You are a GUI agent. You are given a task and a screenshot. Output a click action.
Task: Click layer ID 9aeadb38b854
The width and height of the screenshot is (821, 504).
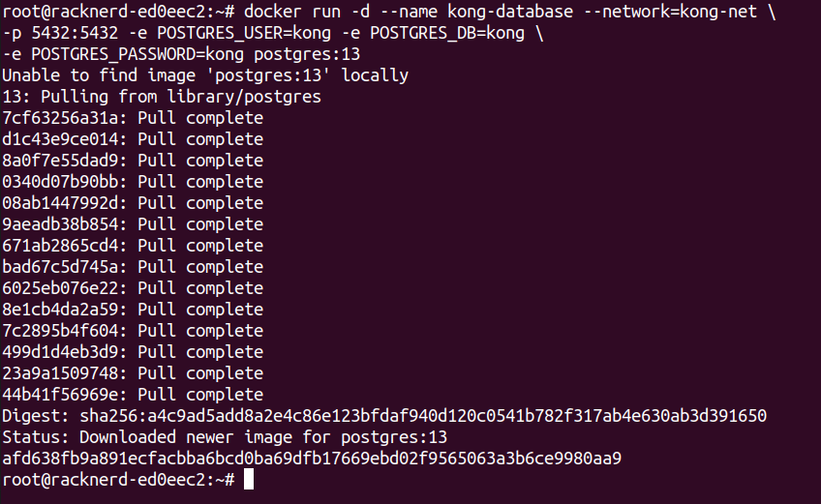point(65,224)
